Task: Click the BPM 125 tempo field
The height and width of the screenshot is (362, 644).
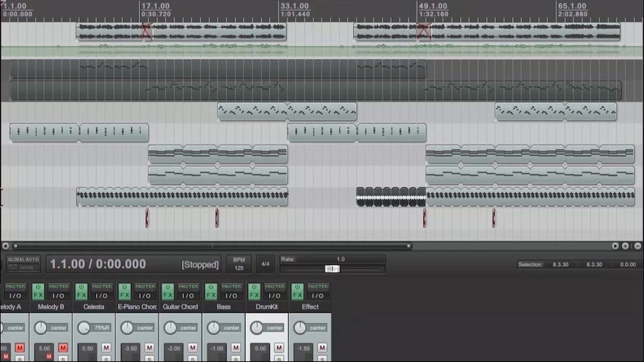Action: click(x=239, y=264)
